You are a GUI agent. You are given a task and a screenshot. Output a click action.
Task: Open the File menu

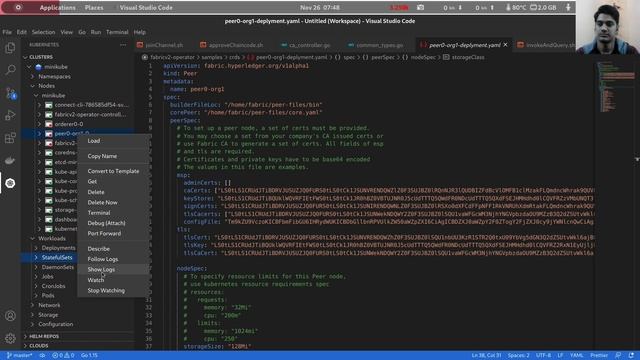(x=7, y=32)
